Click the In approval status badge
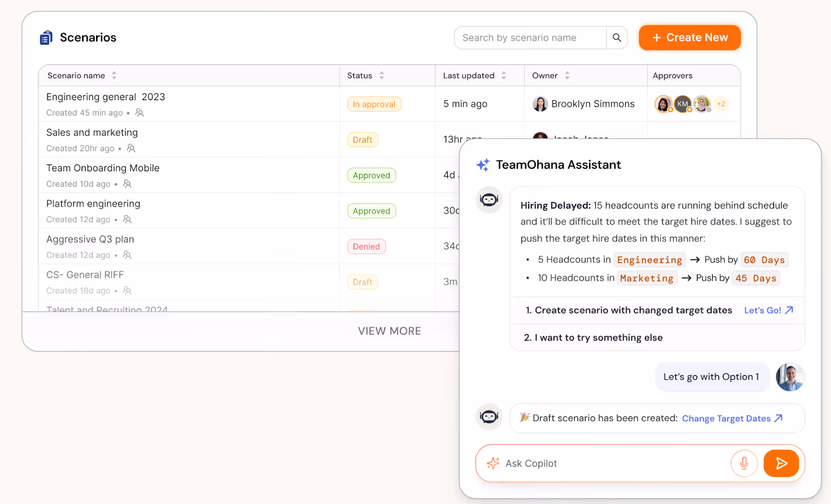The width and height of the screenshot is (831, 504). (x=374, y=104)
